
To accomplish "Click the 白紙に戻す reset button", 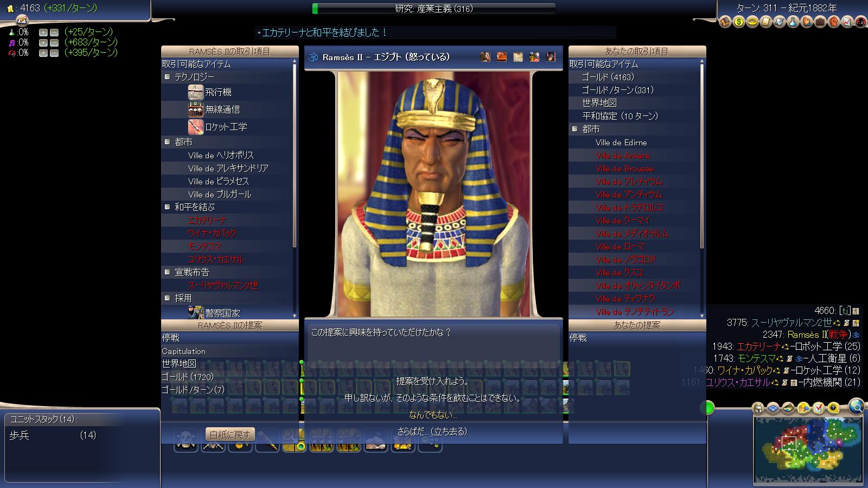I will (x=231, y=434).
